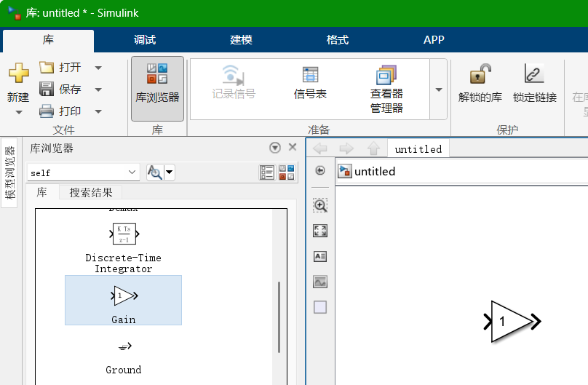This screenshot has height=385, width=588.
Task: Click the library list scrollbar
Action: (x=279, y=317)
